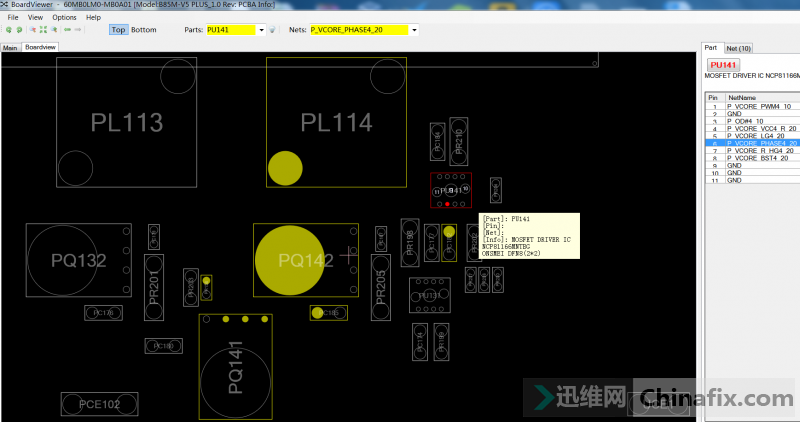Select the PQ132 MOSFET component
Viewport: 800px width, 422px height.
(x=79, y=260)
